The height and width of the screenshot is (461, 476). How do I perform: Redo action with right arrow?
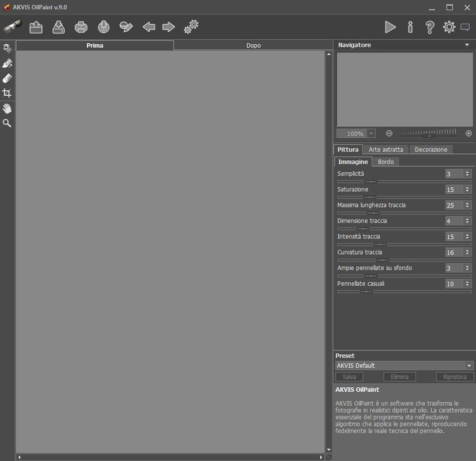click(168, 27)
